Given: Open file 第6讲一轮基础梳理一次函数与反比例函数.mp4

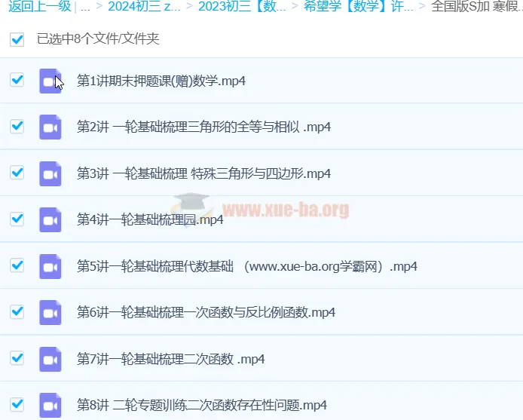Looking at the screenshot, I should [206, 312].
